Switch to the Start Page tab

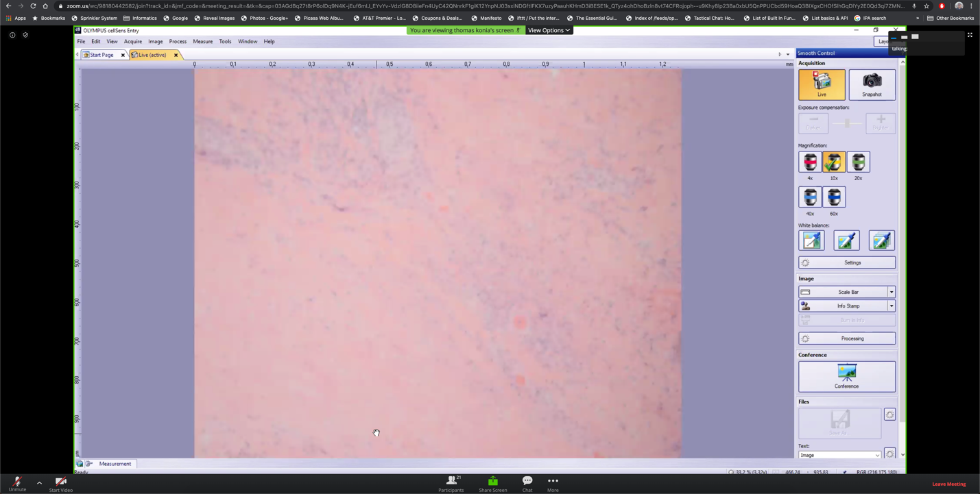(x=101, y=55)
